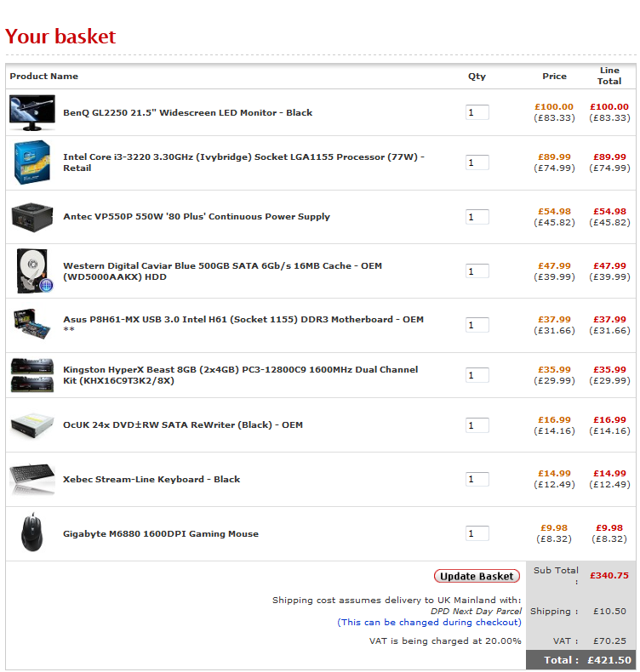Click the Antec power supply thumbnail
The image size is (640, 672).
(x=31, y=216)
